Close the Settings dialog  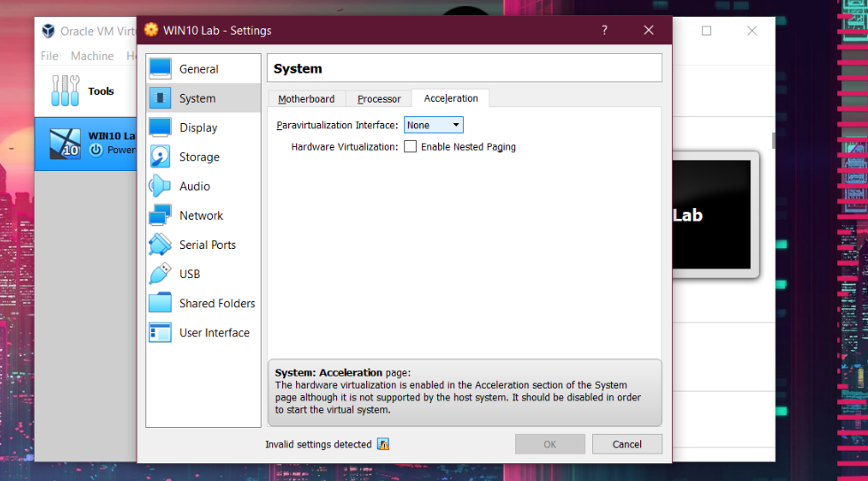649,30
